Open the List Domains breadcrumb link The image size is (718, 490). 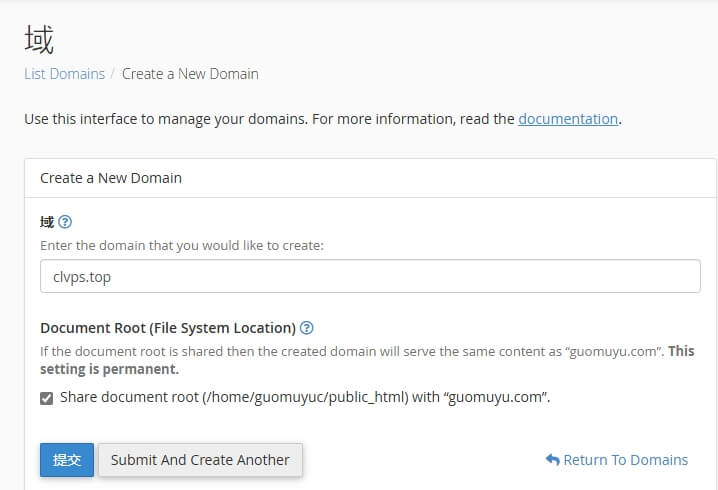[64, 74]
